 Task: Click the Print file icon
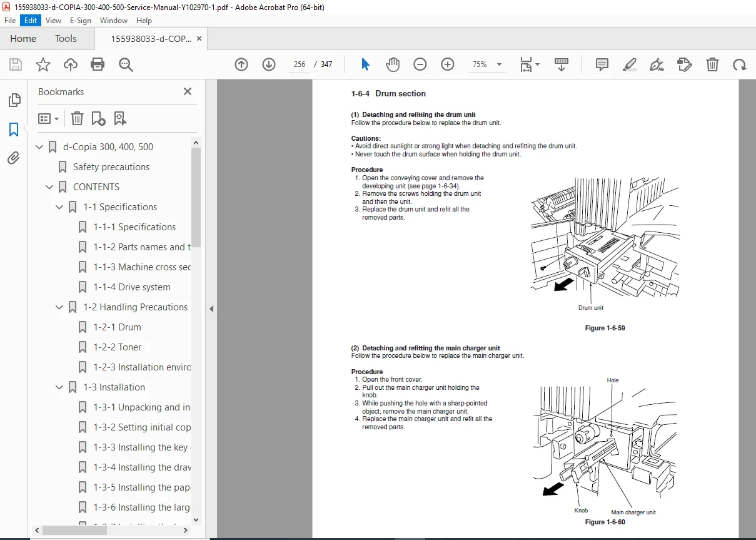point(98,64)
